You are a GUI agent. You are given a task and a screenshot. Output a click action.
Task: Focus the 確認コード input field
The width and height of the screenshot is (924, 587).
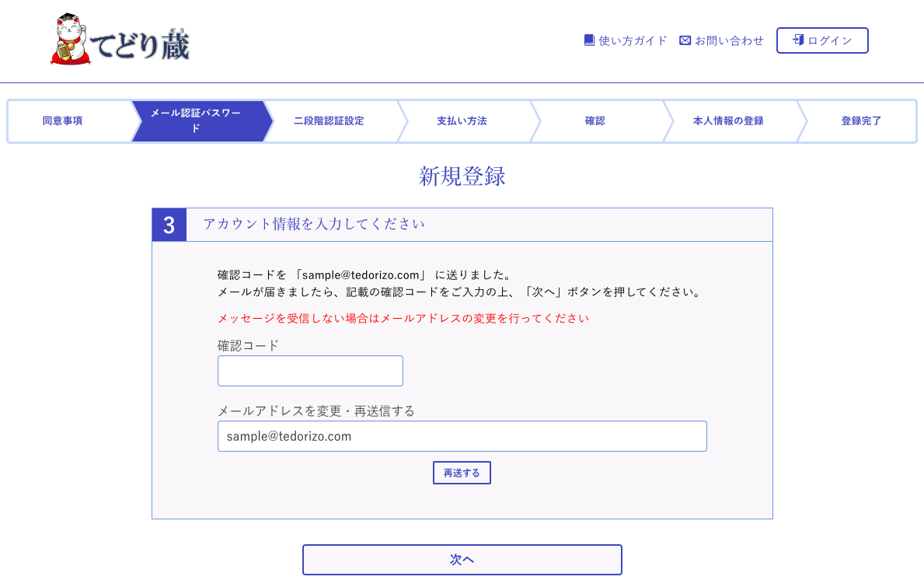(x=310, y=371)
